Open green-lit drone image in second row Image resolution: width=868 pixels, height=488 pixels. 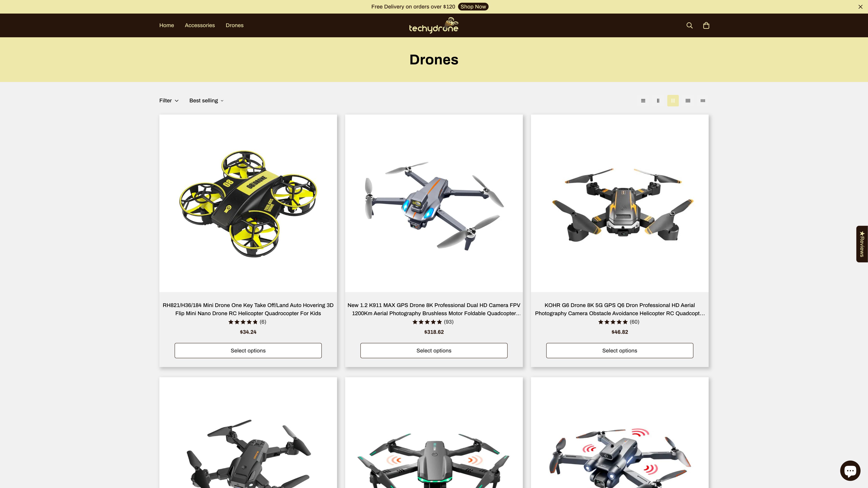point(434,433)
